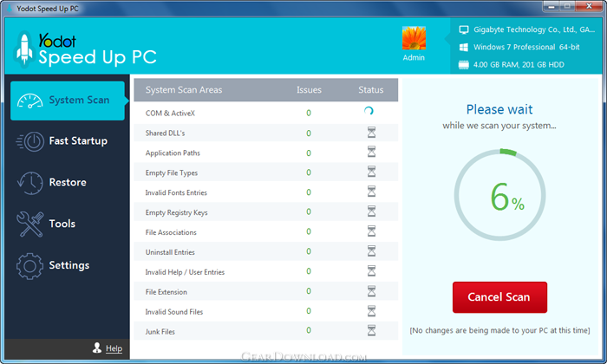Click the hourglass icon for Shared DLL's
Screen dimensions: 607x364
click(x=371, y=133)
